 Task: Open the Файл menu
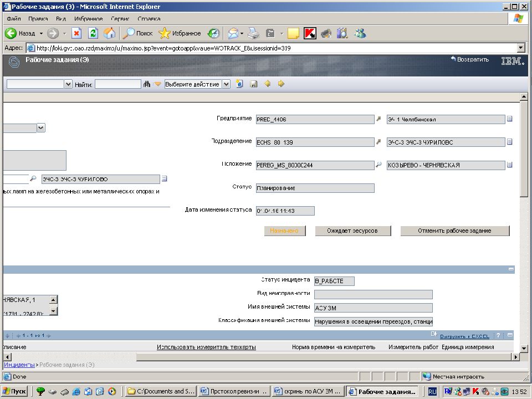coord(14,19)
